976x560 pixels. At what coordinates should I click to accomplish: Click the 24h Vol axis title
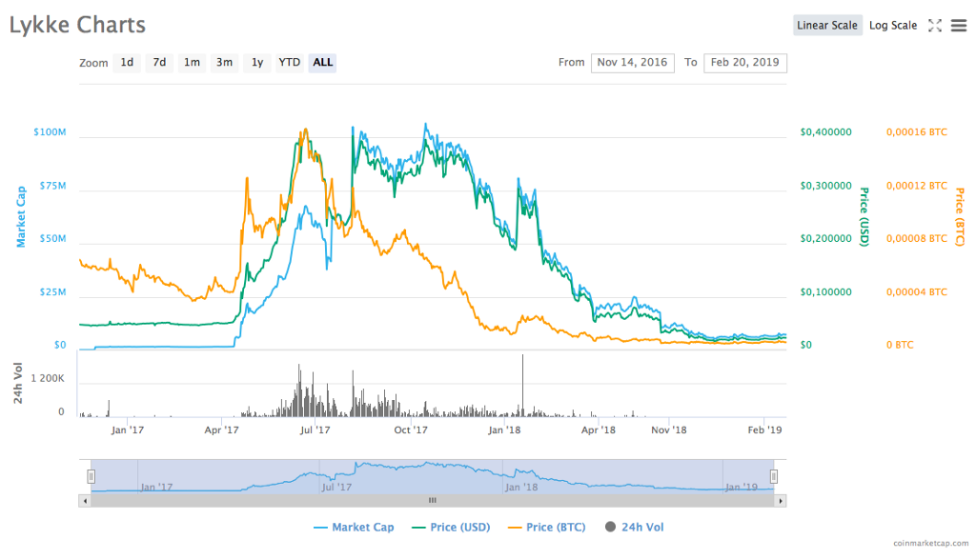[18, 383]
